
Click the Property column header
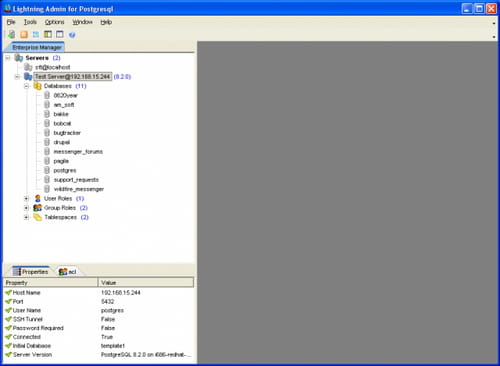click(51, 283)
